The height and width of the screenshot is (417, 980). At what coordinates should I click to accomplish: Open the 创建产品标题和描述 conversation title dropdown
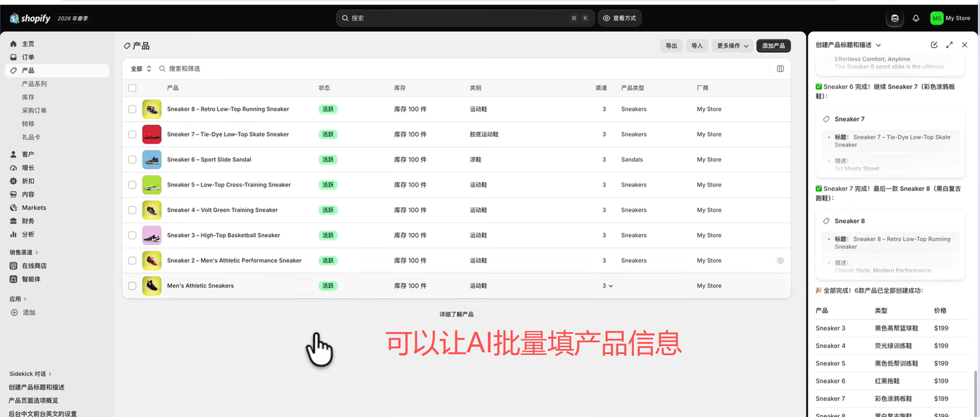click(x=848, y=45)
